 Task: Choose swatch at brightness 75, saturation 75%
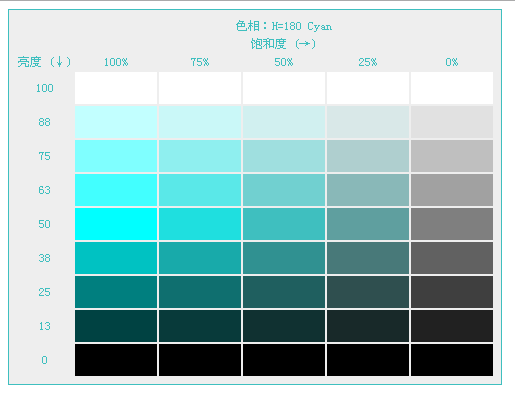tap(200, 156)
